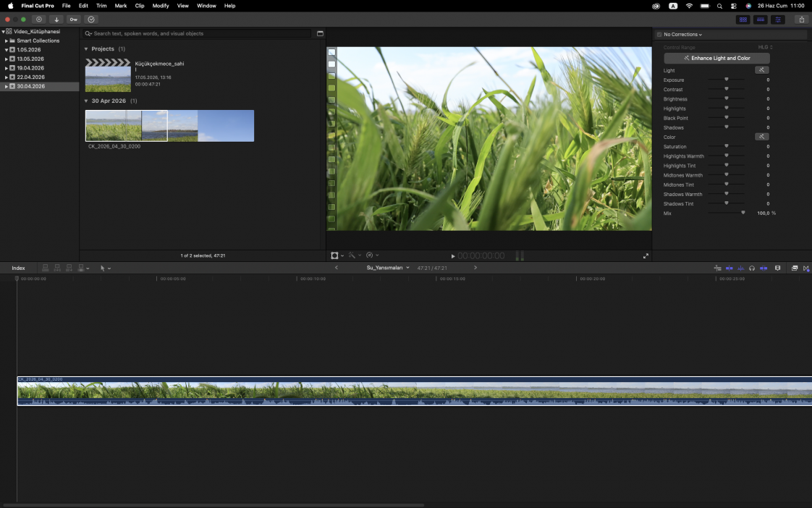Click the Light auto-enhance wand button

pyautogui.click(x=761, y=70)
